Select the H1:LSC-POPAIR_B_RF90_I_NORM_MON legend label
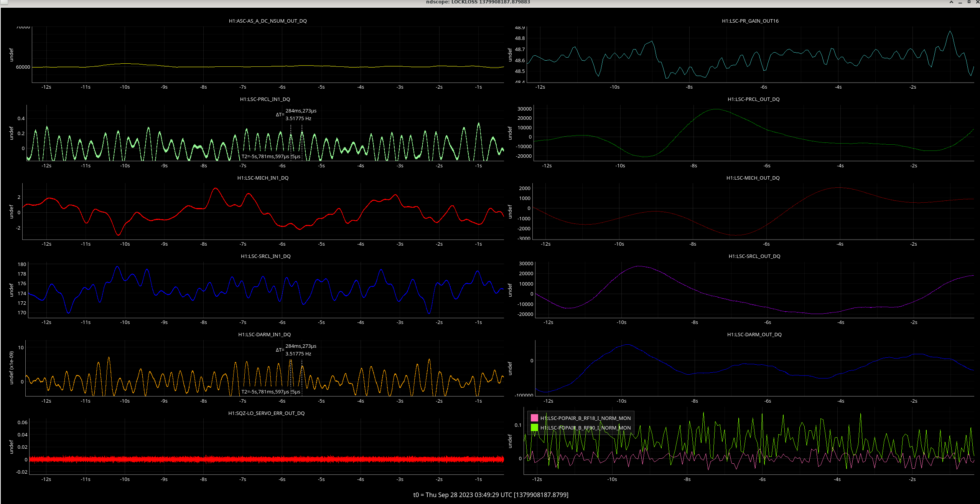The height and width of the screenshot is (504, 980). [x=585, y=428]
